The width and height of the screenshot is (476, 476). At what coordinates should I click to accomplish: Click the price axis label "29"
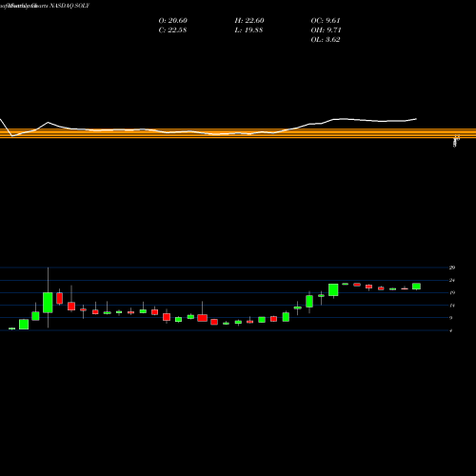[x=452, y=268]
